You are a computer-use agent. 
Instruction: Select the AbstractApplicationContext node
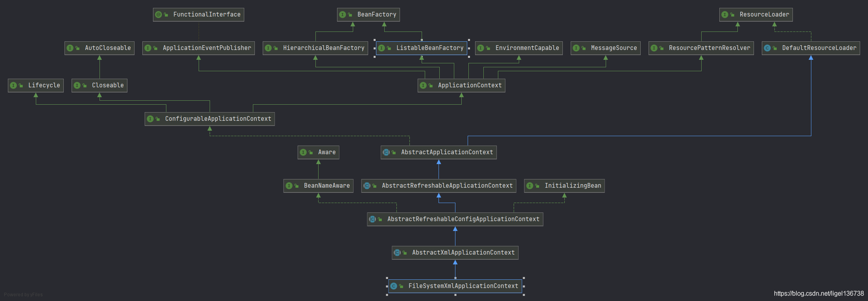pyautogui.click(x=439, y=152)
